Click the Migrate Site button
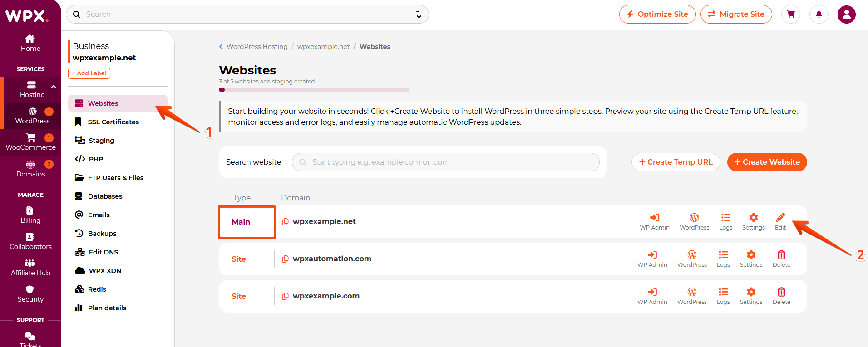The image size is (868, 347). pos(736,15)
